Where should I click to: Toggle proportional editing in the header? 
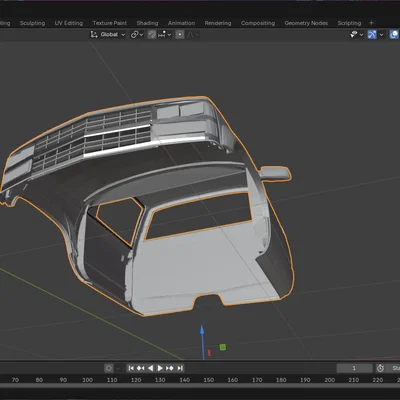point(180,34)
